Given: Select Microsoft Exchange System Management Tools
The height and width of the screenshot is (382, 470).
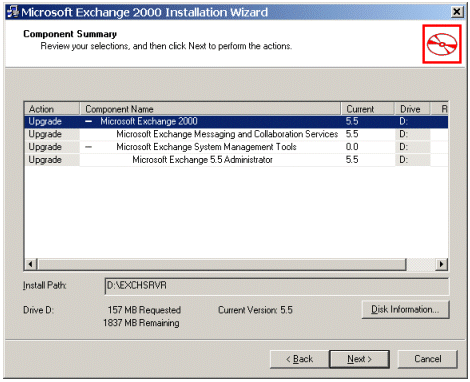Looking at the screenshot, I should (206, 147).
